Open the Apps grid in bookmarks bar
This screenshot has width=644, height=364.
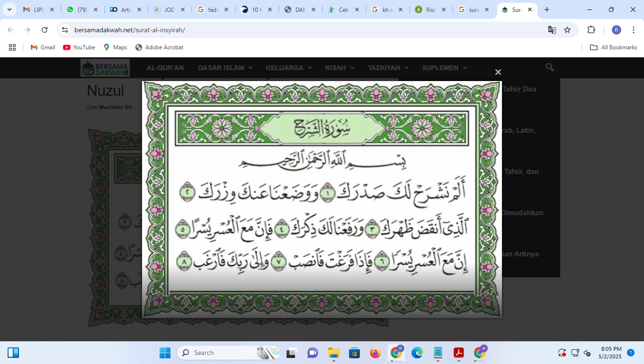click(x=12, y=47)
